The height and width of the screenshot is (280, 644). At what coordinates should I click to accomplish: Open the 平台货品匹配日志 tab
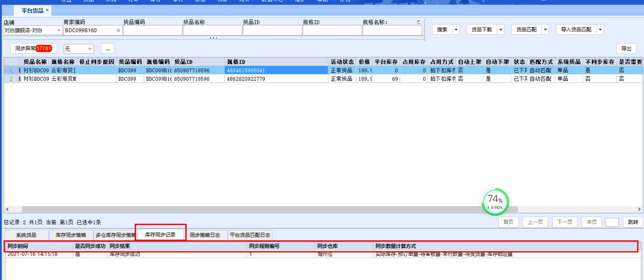click(x=250, y=235)
